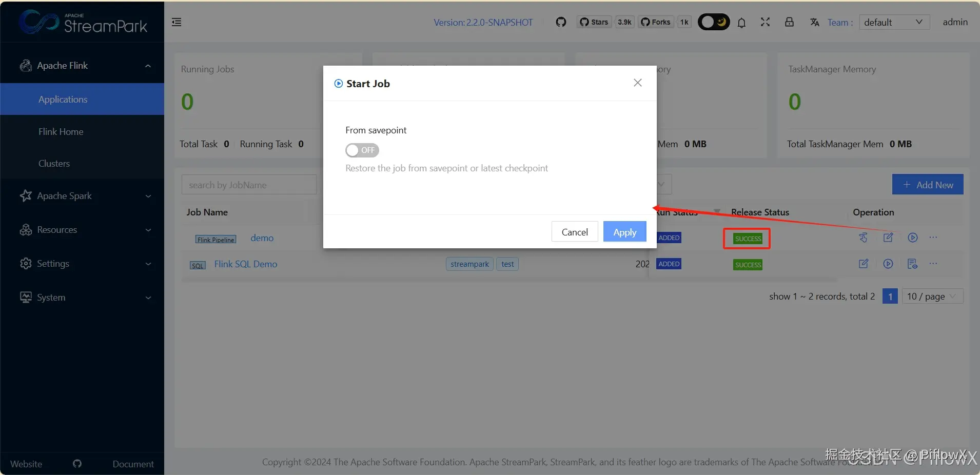
Task: Click edit icon for demo job
Action: click(x=888, y=237)
